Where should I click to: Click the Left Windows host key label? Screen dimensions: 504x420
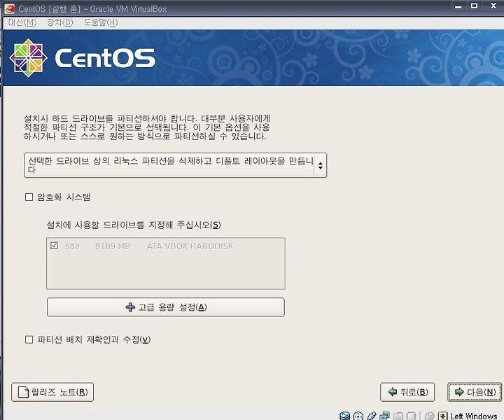[x=473, y=416]
